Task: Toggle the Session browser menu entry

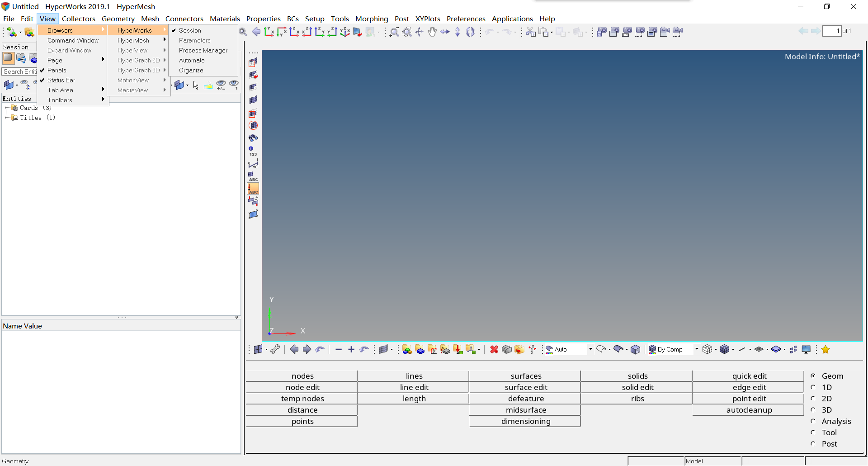Action: point(203,30)
